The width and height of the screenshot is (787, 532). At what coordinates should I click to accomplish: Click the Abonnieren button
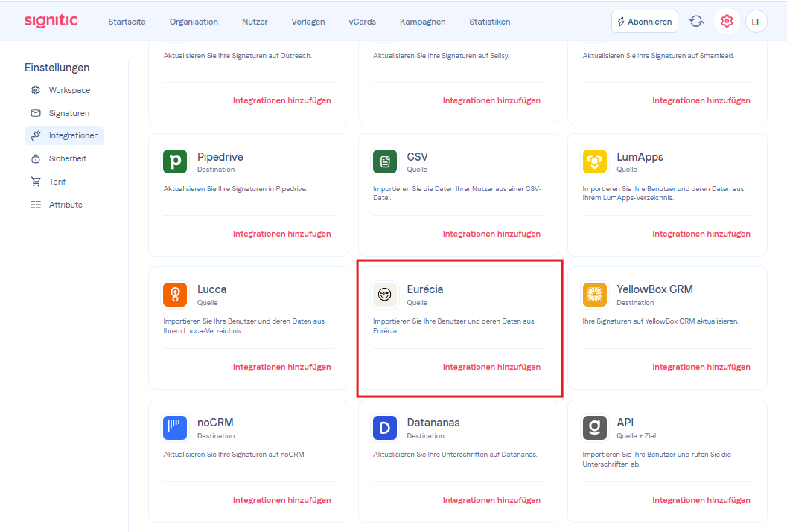pos(645,22)
